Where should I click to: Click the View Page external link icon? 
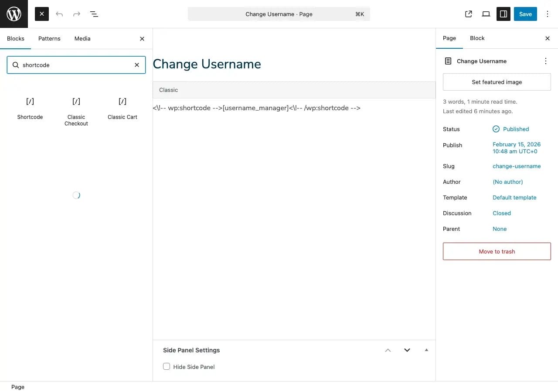(x=469, y=14)
